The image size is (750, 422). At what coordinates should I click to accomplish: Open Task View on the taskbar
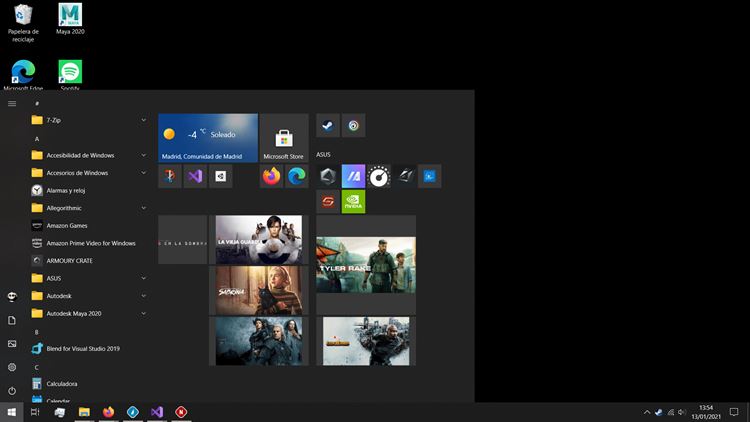pos(35,412)
